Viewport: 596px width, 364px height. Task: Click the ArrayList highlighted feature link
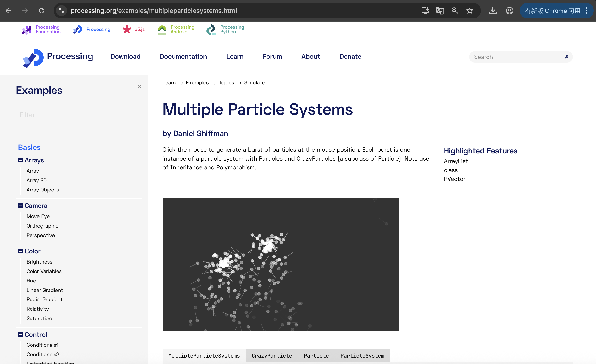[455, 161]
